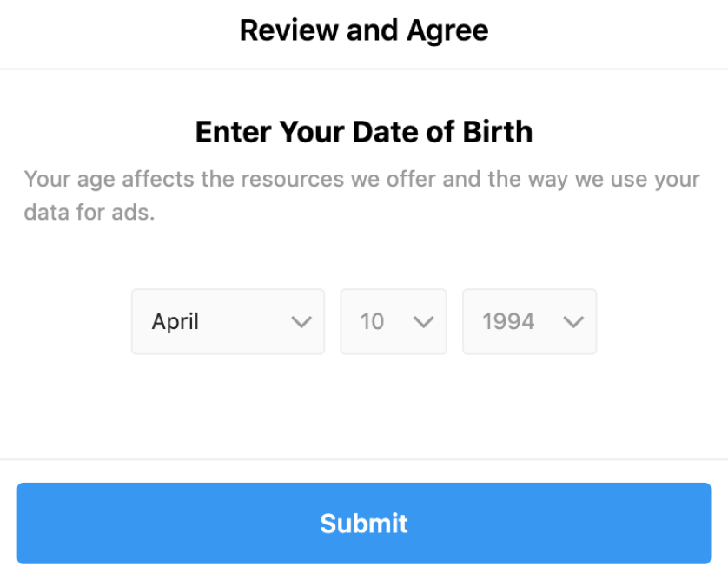The width and height of the screenshot is (728, 573).
Task: Click the word "ads" in the description
Action: coord(133,212)
